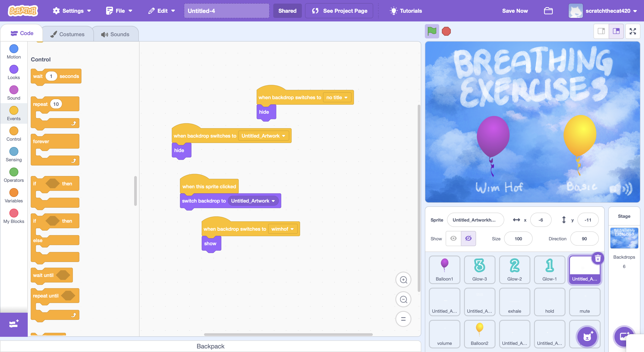This screenshot has height=352, width=644.
Task: Click Save Now
Action: [x=515, y=11]
